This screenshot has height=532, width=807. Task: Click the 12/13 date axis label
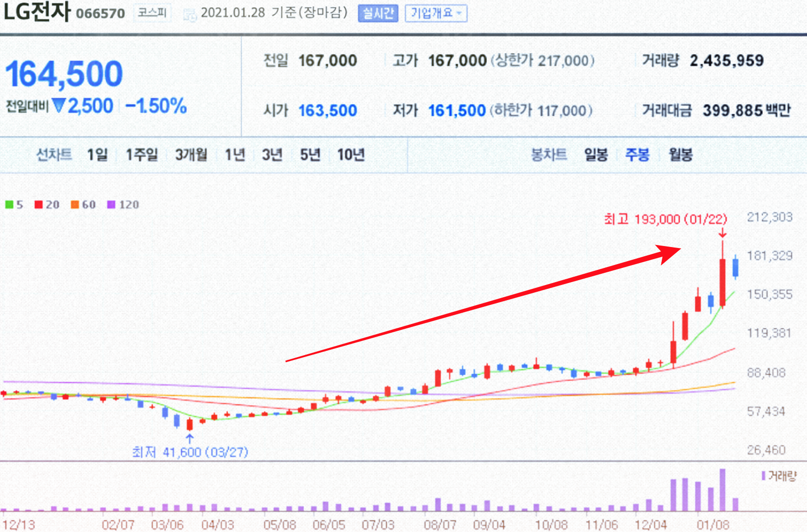point(19,525)
